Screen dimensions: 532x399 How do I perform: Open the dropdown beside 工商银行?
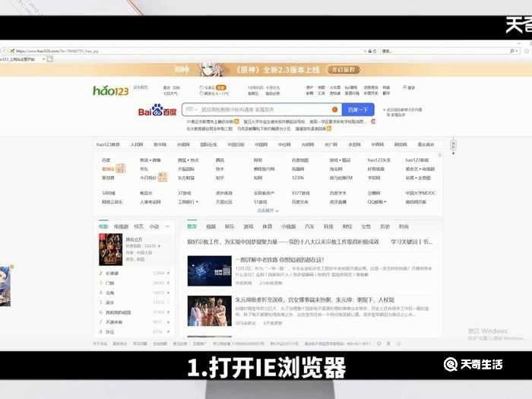[x=197, y=202]
